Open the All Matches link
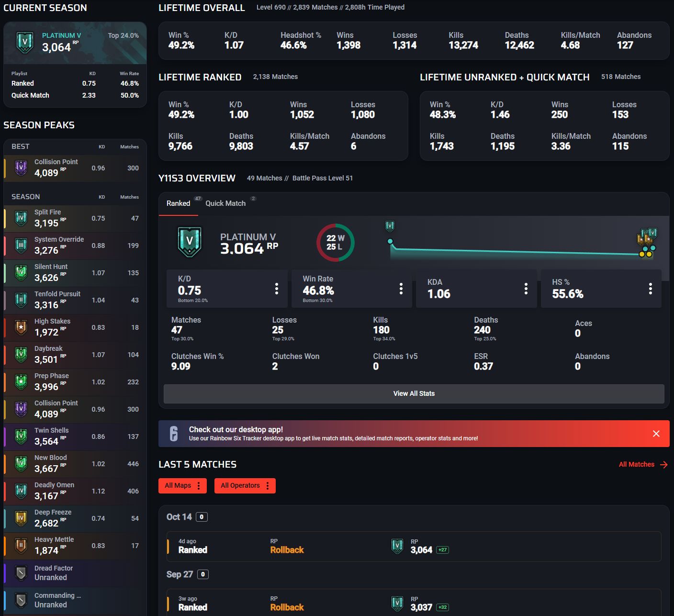 click(637, 465)
